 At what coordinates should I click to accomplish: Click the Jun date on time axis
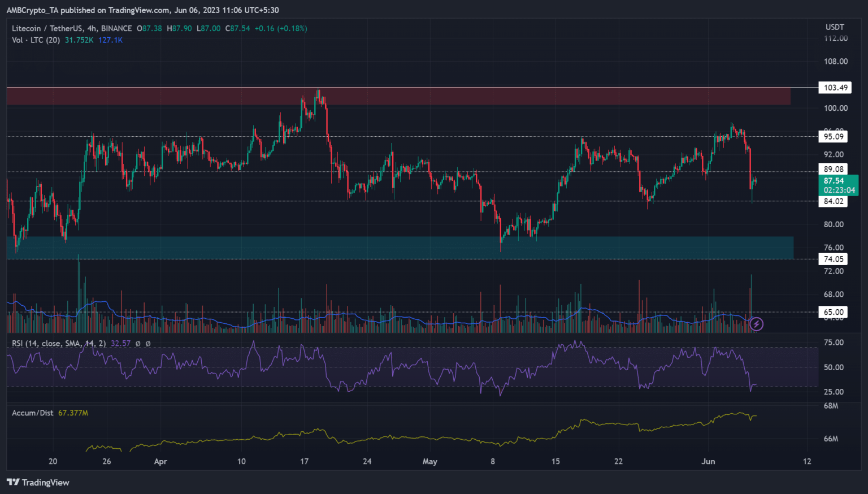pos(708,461)
